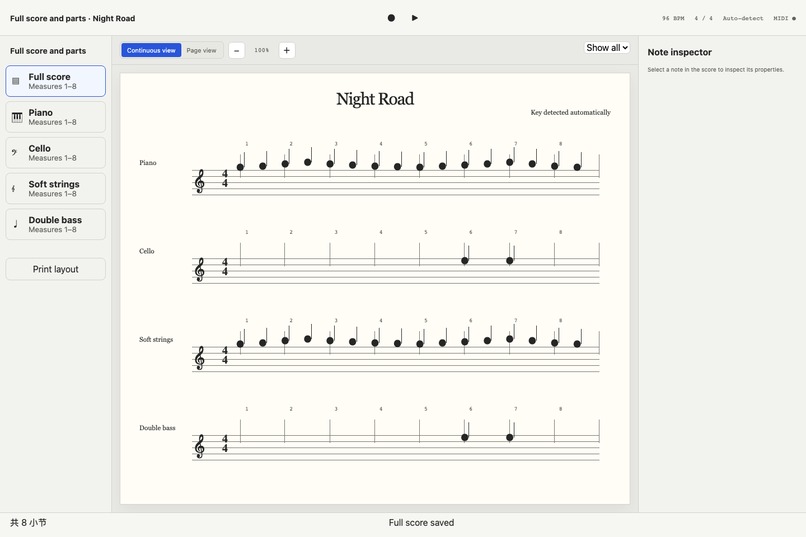
Task: Click the record button in top bar
Action: point(391,18)
